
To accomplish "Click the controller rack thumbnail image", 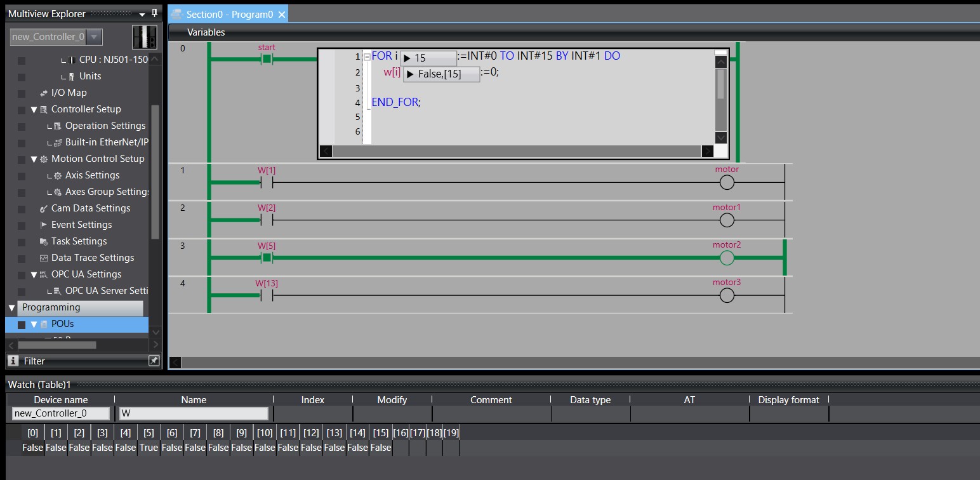I will (x=144, y=37).
